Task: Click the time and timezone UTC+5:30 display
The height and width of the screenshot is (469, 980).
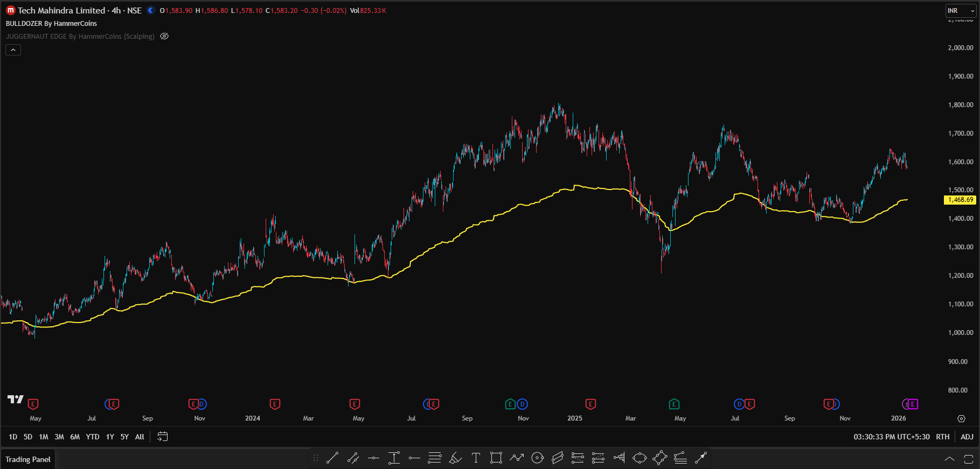Action: [x=891, y=437]
